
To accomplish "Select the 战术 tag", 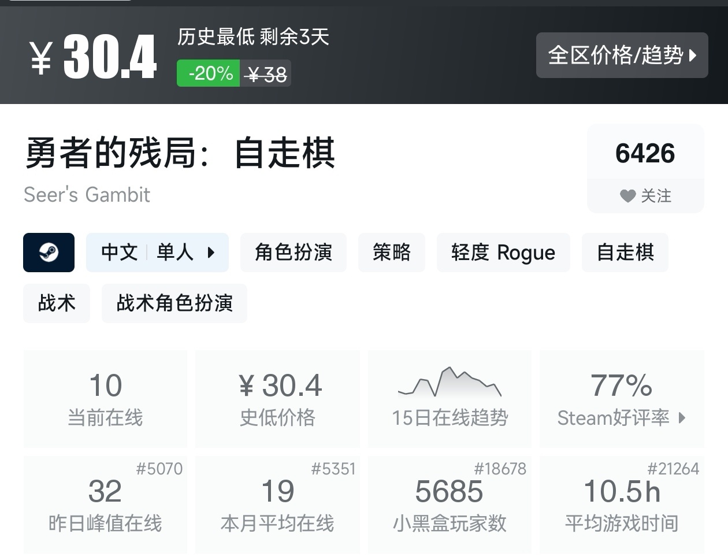I will click(57, 303).
